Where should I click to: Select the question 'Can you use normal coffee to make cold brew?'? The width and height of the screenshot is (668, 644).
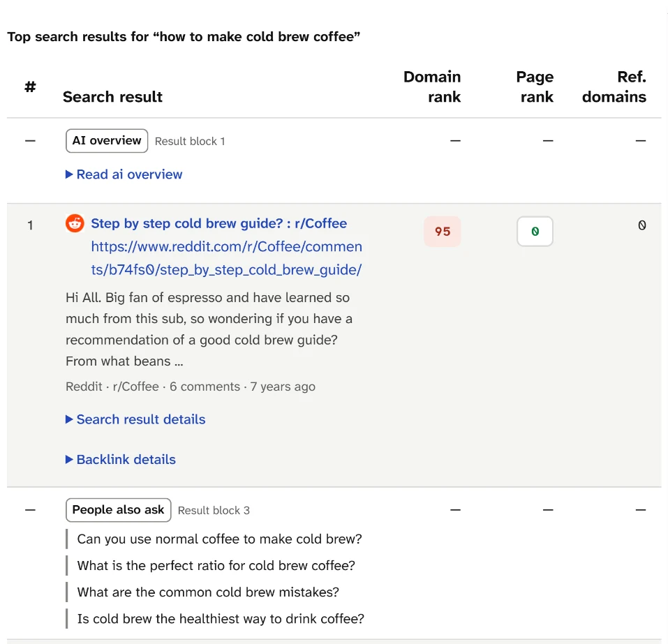click(x=219, y=539)
